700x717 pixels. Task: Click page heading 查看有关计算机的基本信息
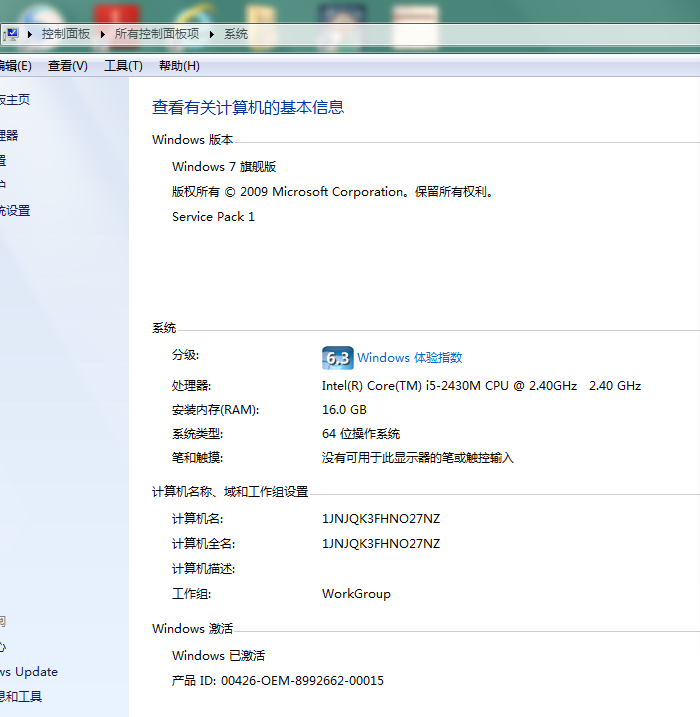click(x=248, y=107)
